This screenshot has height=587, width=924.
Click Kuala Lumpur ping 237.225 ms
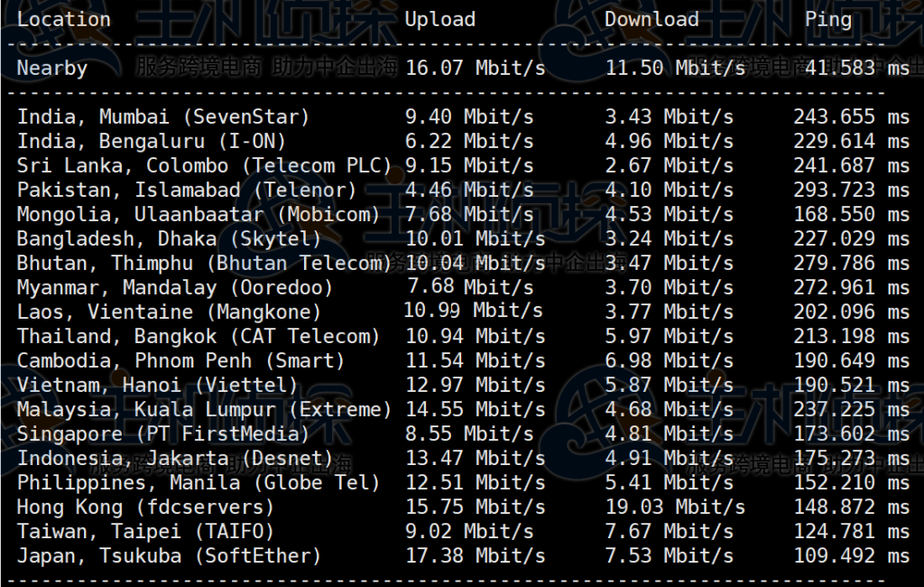(x=852, y=409)
